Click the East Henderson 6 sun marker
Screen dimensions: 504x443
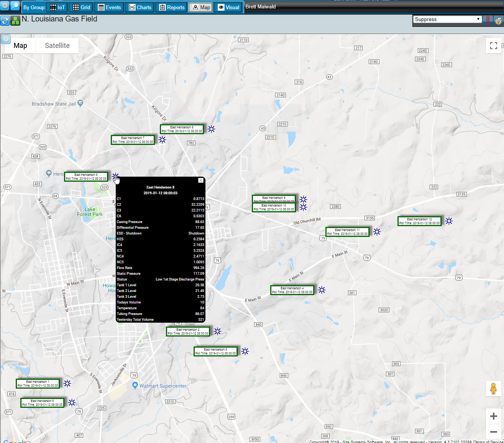(212, 129)
